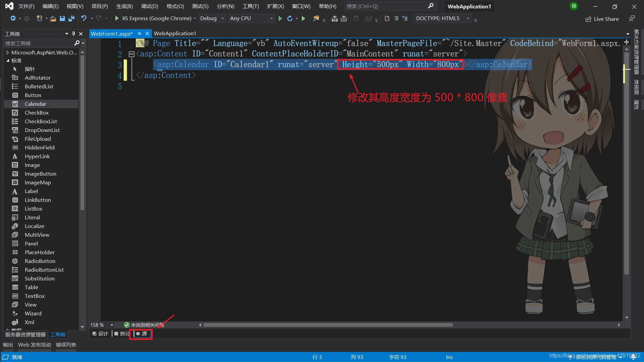
Task: Click the Open File folder icon
Action: pyautogui.click(x=53, y=18)
